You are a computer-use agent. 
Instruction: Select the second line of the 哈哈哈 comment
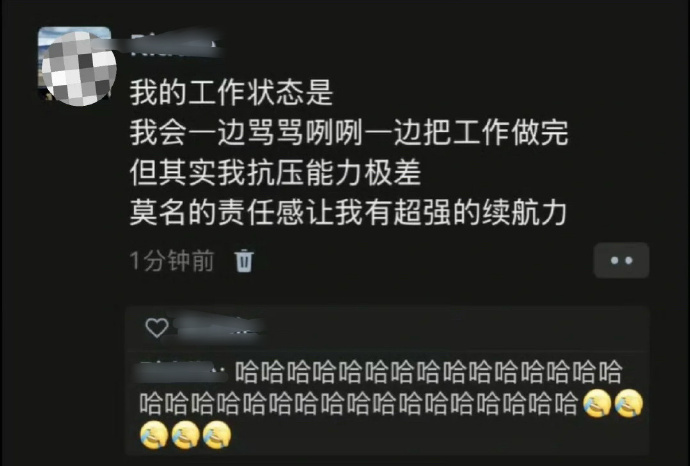pyautogui.click(x=392, y=404)
